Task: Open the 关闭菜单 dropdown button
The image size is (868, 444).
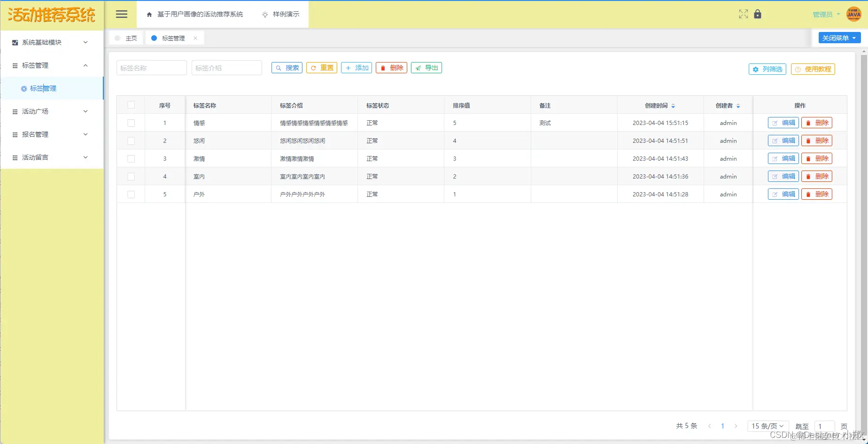Action: (839, 38)
